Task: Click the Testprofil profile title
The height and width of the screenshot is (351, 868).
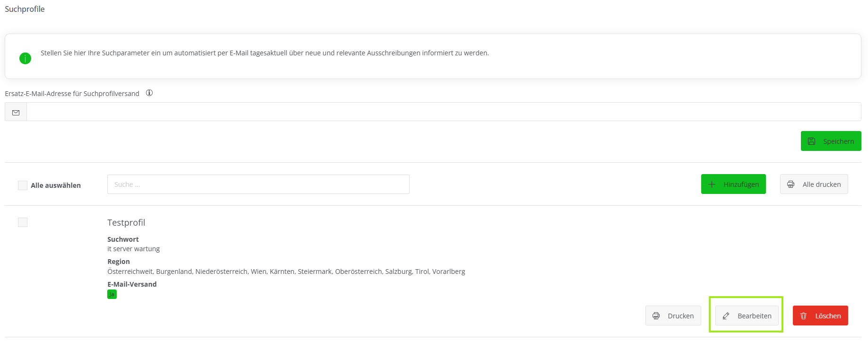Action: point(126,223)
